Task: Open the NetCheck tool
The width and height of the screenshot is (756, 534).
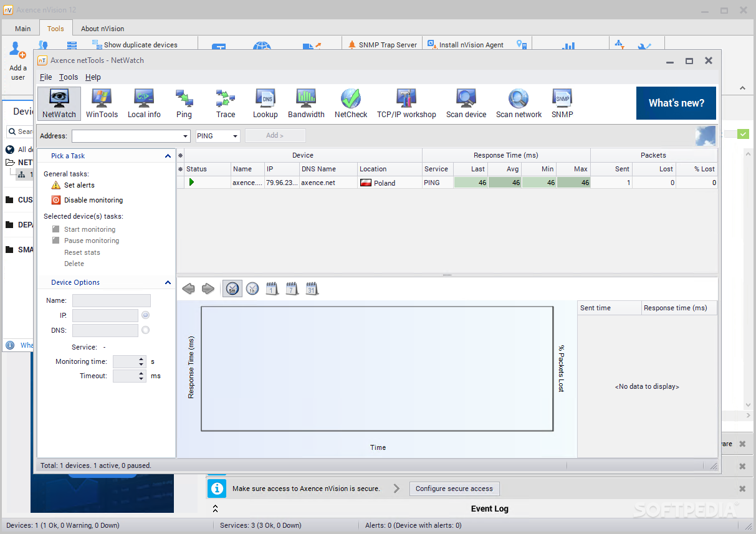Action: (351, 103)
